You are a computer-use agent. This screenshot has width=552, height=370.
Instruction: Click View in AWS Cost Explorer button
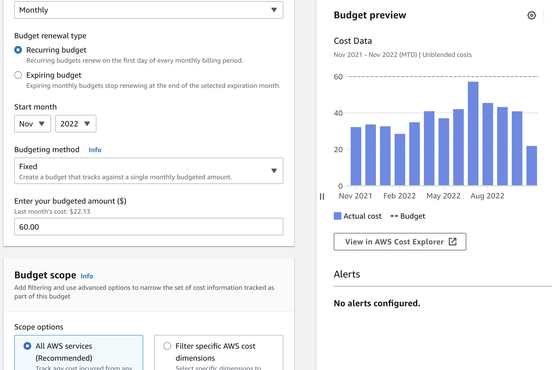click(400, 242)
